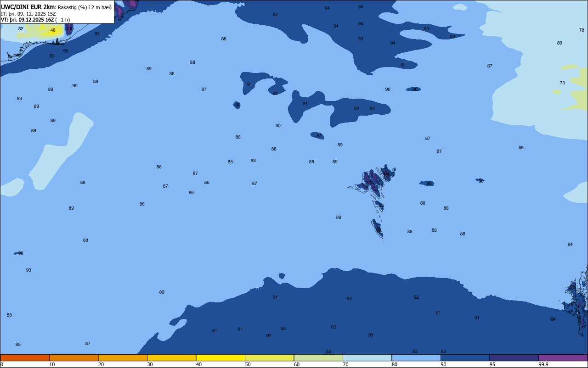Screen dimensions: 588x368
Task: Click the 40–50 bright yellow legend swatch
Action: [220, 357]
